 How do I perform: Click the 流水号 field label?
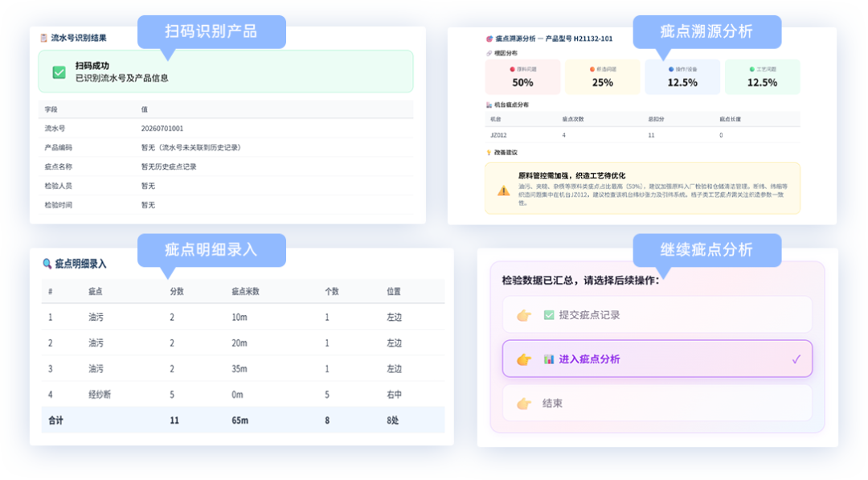[55, 129]
